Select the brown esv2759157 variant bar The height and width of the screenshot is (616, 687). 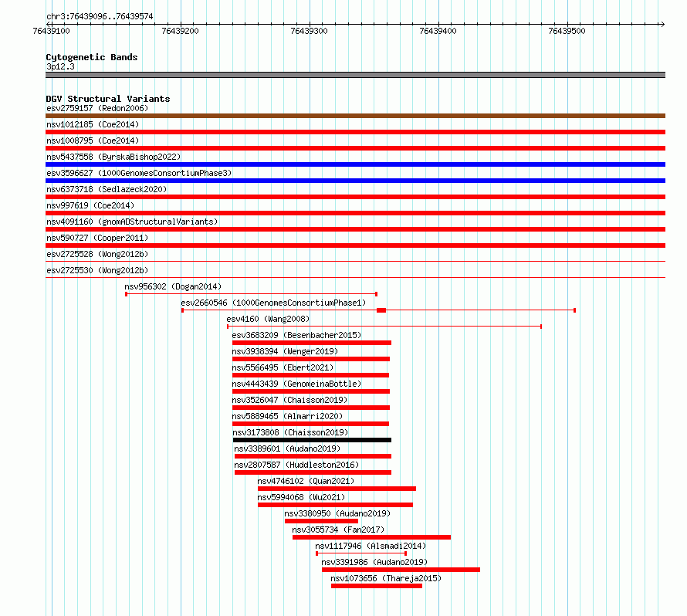click(x=355, y=116)
